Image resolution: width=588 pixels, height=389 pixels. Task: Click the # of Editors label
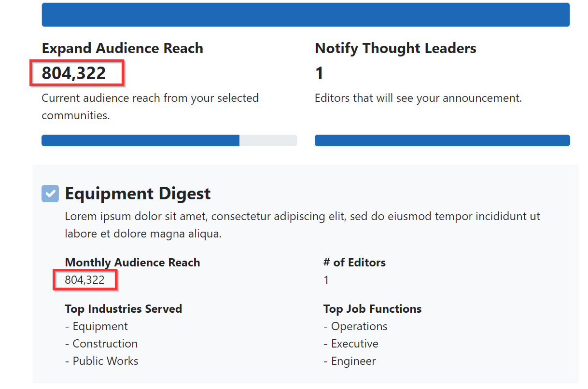(354, 263)
